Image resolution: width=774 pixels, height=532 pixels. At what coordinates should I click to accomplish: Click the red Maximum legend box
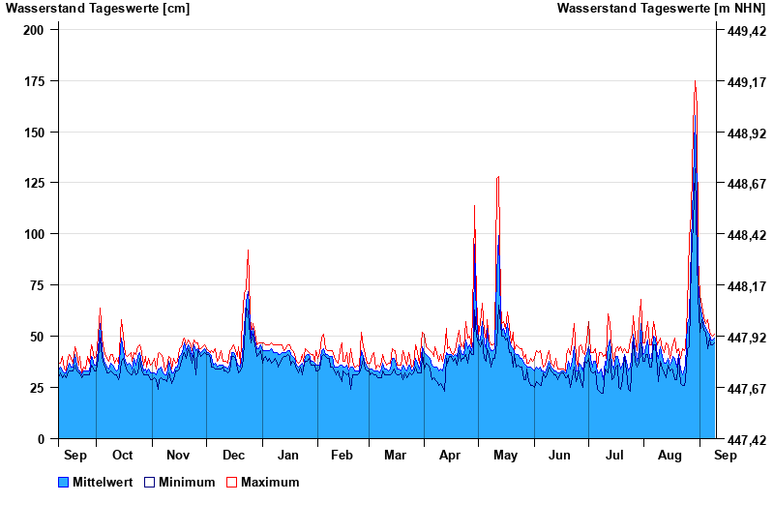click(x=231, y=482)
